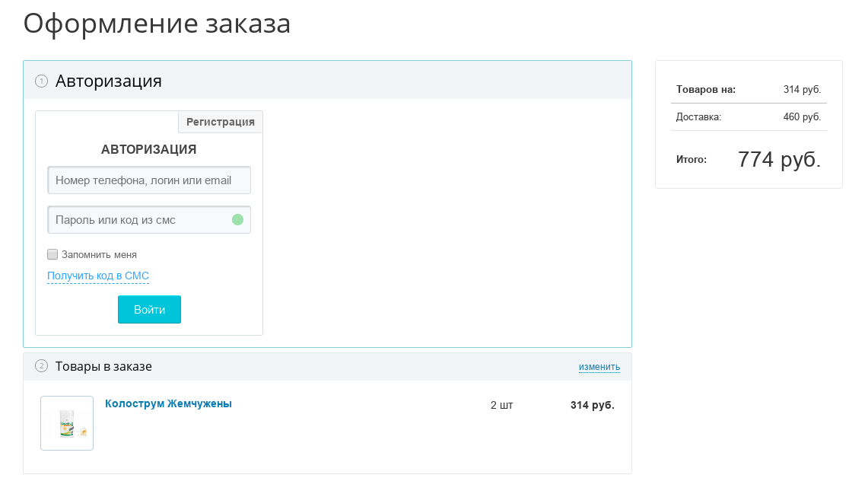Click the Колострум Жемчужены product thumbnail
Image resolution: width=868 pixels, height=494 pixels.
[x=67, y=423]
